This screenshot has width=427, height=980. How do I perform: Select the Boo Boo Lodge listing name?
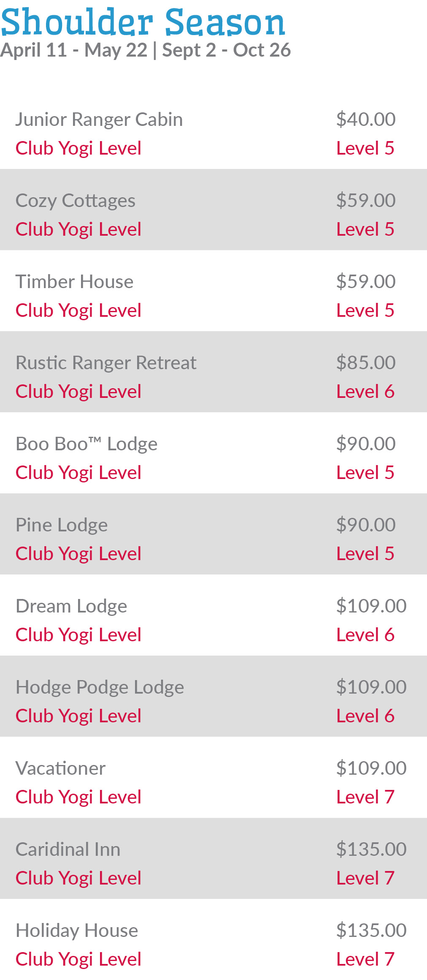coord(86,444)
